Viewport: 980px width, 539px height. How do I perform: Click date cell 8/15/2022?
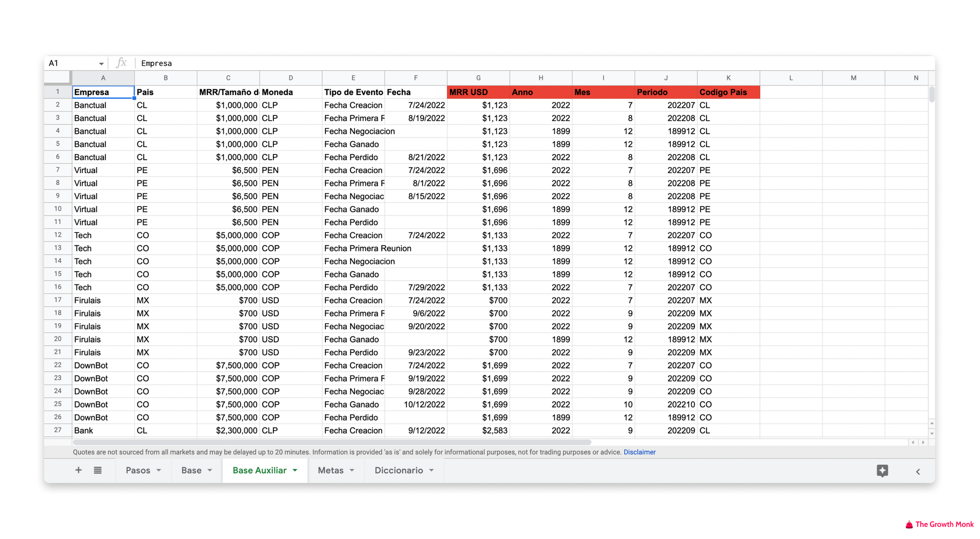coord(416,196)
